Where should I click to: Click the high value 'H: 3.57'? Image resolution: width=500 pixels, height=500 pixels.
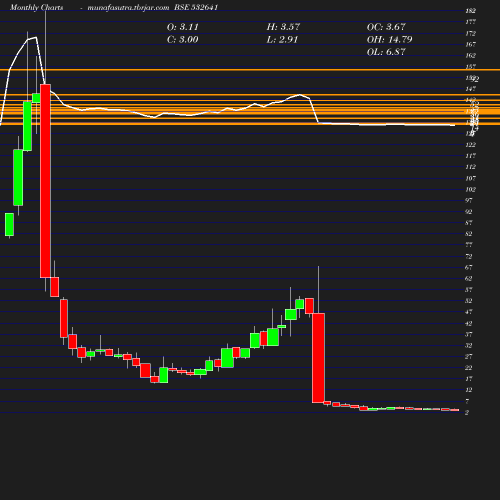coord(283,27)
